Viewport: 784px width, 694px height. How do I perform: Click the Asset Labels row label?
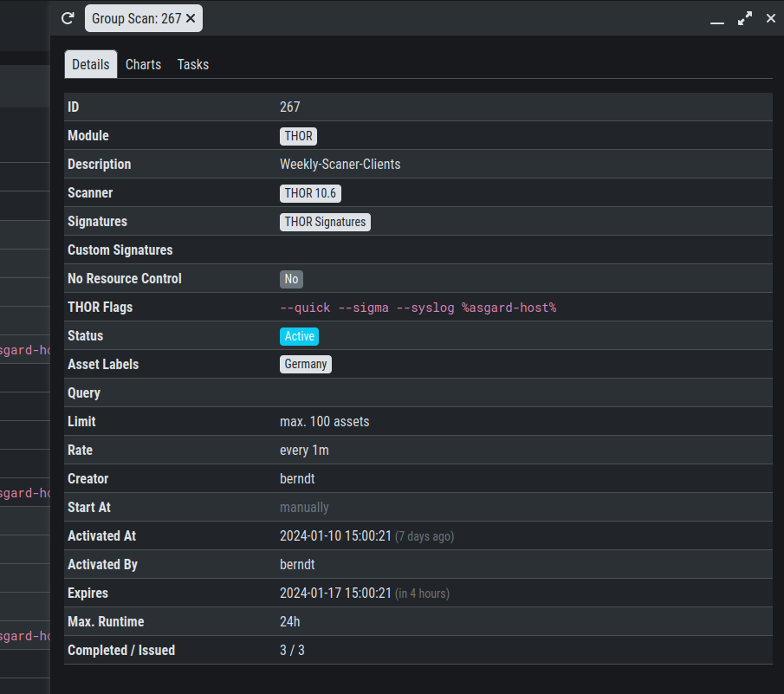pos(103,365)
